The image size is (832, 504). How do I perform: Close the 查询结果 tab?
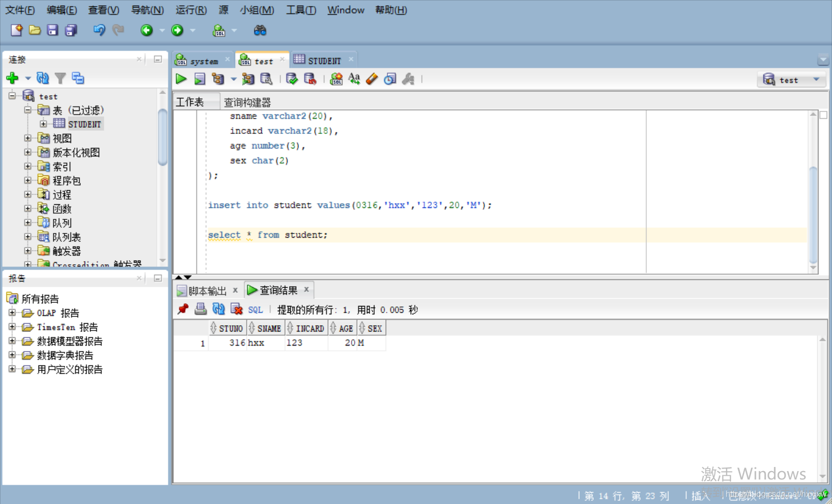307,289
